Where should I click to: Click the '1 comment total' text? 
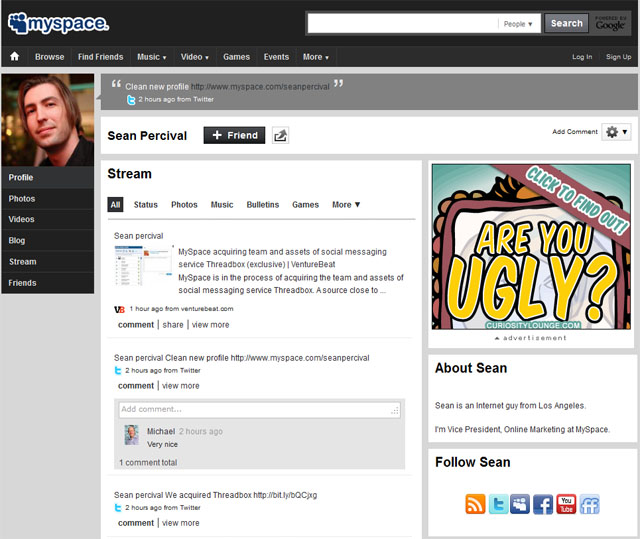[x=148, y=462]
